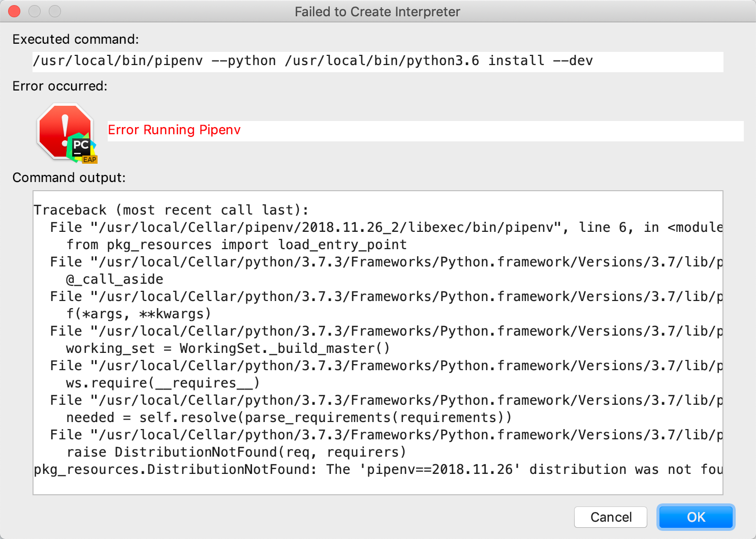This screenshot has width=756, height=539.
Task: Click the 'Failed to Create Interpreter' title bar
Action: (x=377, y=11)
